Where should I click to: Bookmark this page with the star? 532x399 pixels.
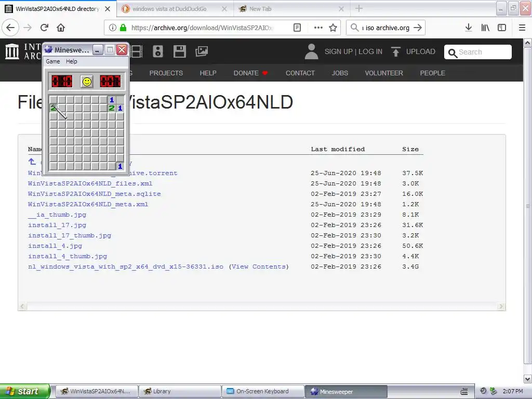pyautogui.click(x=333, y=28)
